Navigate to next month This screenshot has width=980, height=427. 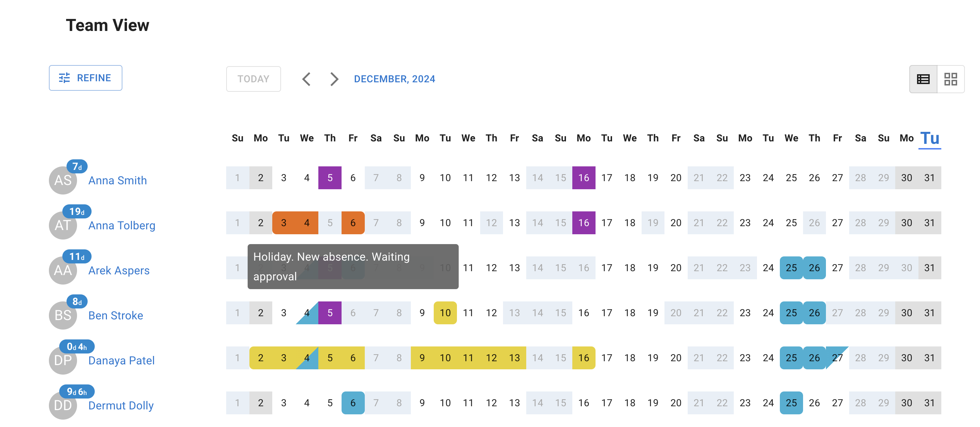pyautogui.click(x=333, y=79)
